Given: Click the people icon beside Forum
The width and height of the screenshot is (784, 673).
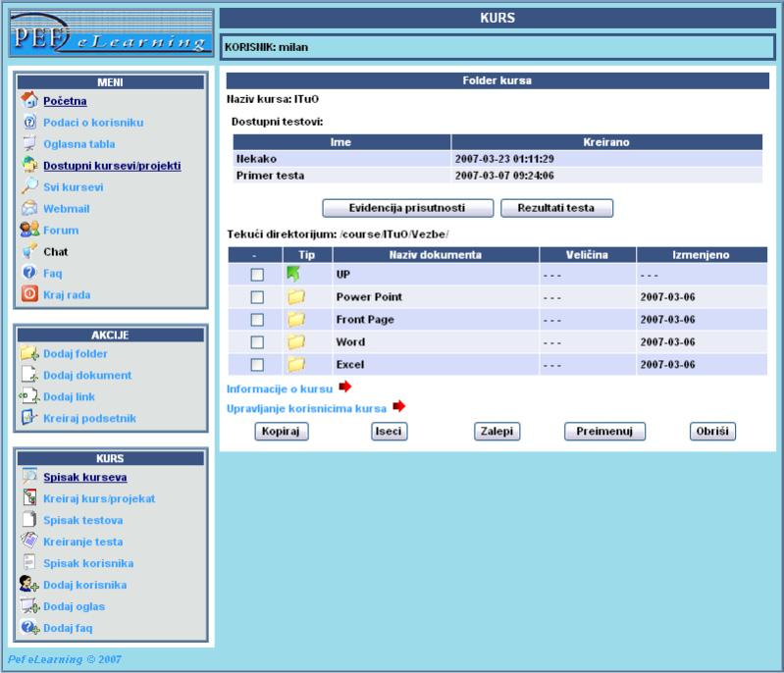Looking at the screenshot, I should pyautogui.click(x=29, y=230).
